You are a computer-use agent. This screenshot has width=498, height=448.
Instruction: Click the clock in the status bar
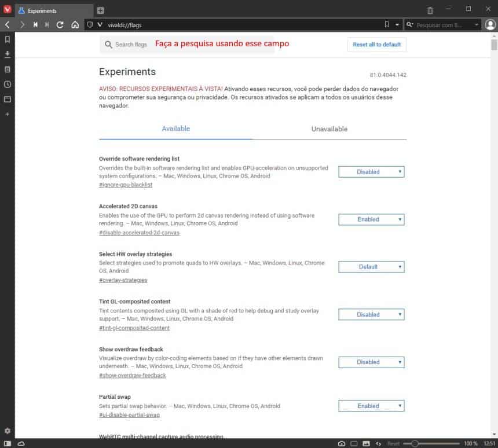pos(489,443)
